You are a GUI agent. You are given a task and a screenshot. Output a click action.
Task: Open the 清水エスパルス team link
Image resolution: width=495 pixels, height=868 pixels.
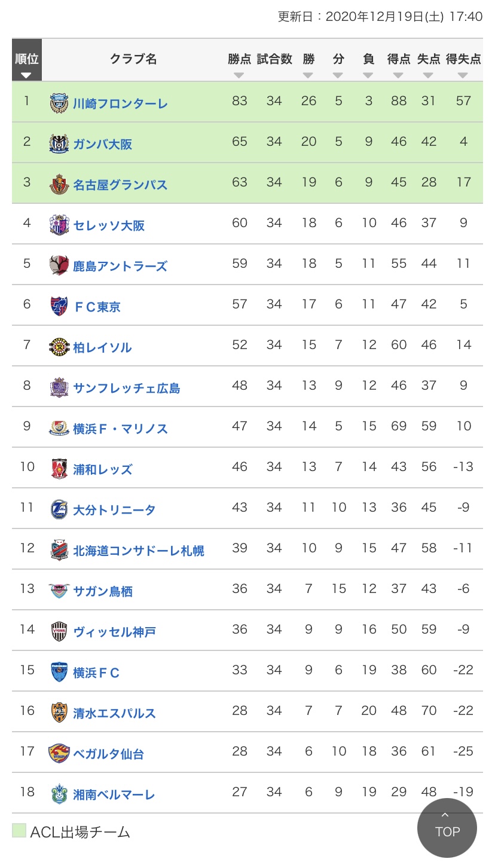pos(114,713)
